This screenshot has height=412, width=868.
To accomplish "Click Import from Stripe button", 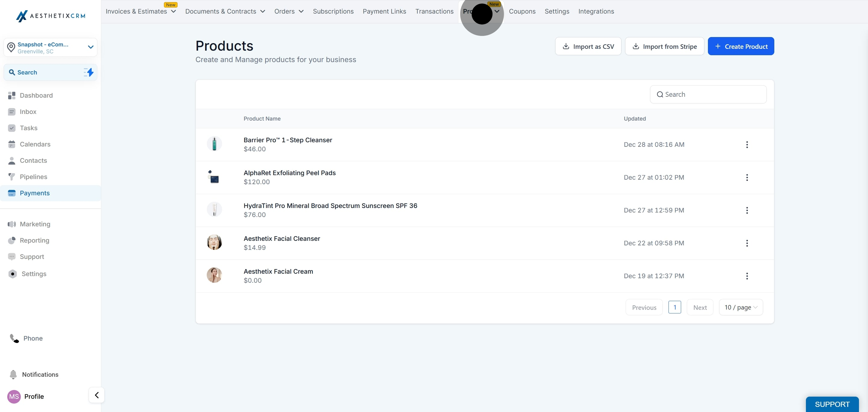I will point(665,46).
